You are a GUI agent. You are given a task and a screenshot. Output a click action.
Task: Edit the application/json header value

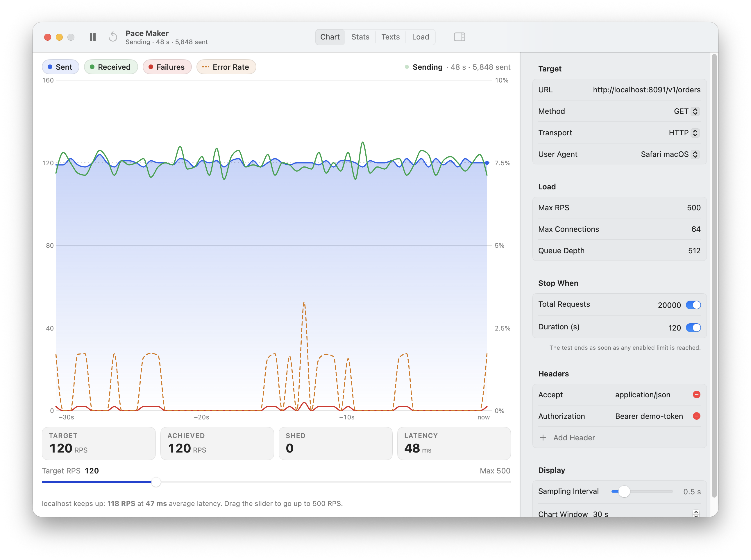pyautogui.click(x=643, y=394)
